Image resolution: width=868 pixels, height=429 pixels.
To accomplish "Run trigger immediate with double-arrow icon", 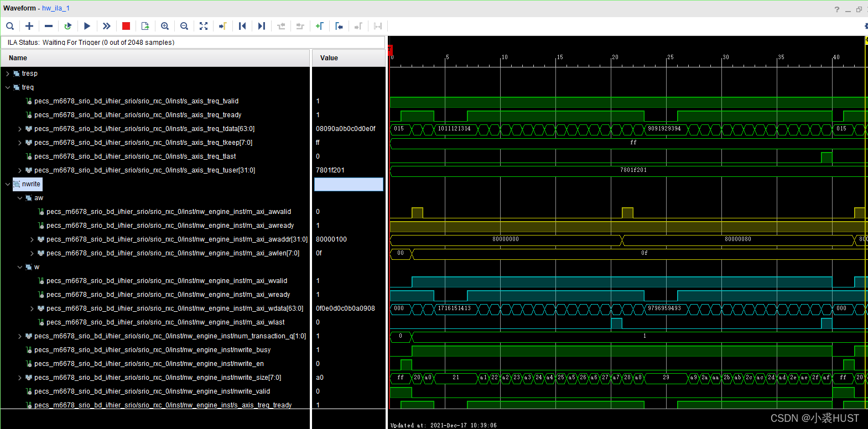I will pos(107,26).
